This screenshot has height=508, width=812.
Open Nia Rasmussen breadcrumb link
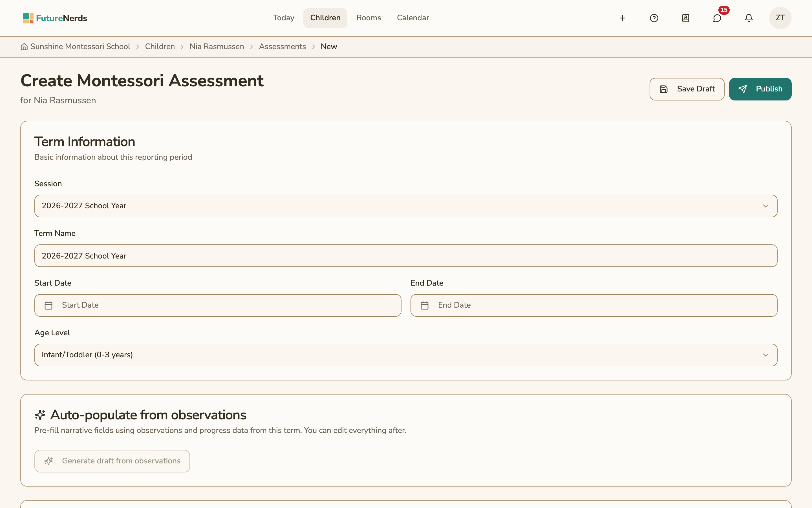(217, 47)
